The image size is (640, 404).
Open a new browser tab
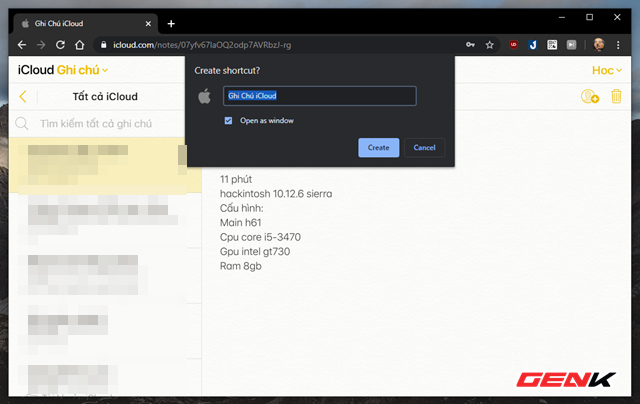click(x=171, y=23)
